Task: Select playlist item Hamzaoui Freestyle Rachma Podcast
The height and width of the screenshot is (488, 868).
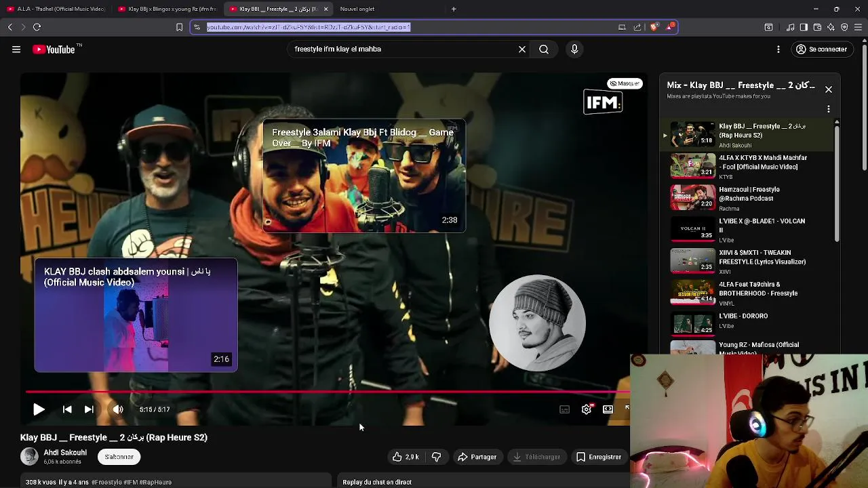Action: coord(746,198)
